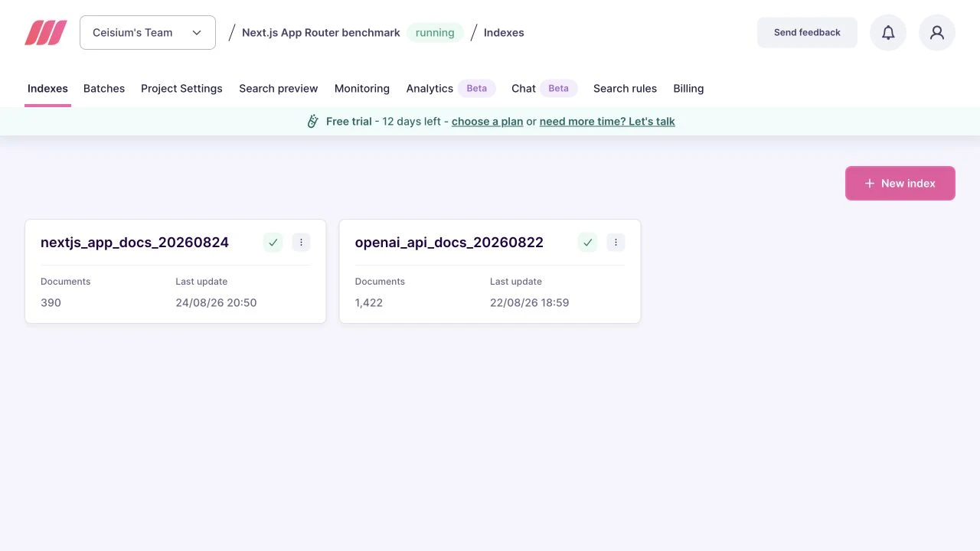The image size is (980, 551).
Task: Go to the Batches tab
Action: pos(104,89)
